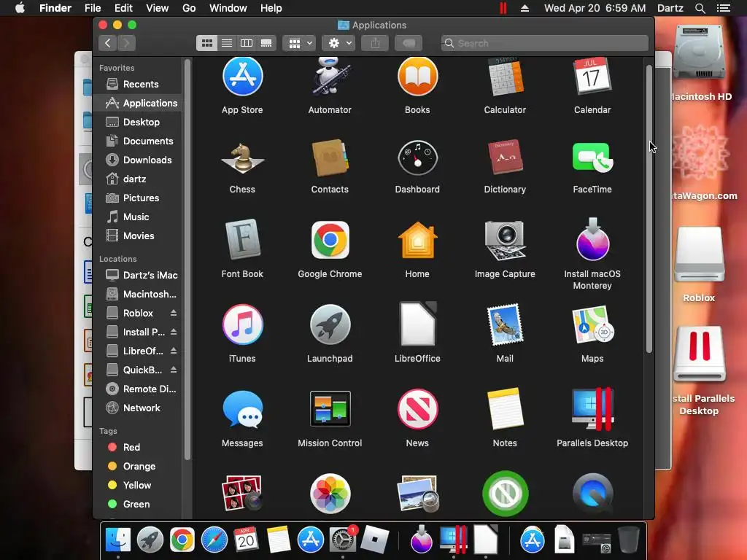Select the Mission Control app icon
Viewport: 747px width, 560px height.
[330, 409]
